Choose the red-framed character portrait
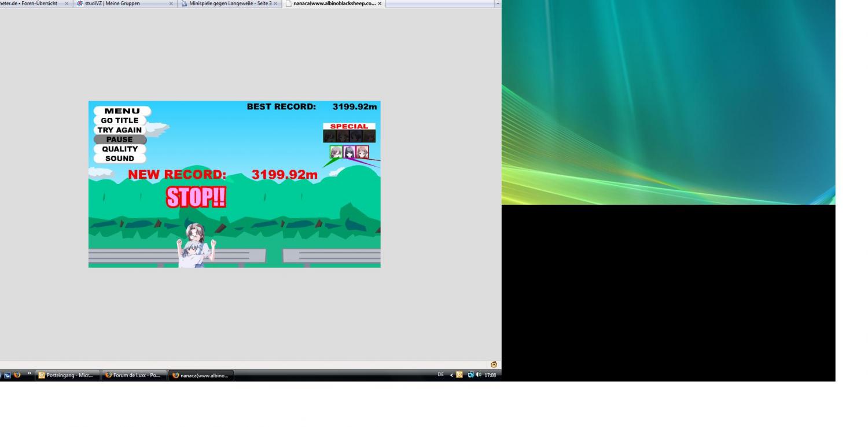This screenshot has height=427, width=868. click(x=363, y=152)
